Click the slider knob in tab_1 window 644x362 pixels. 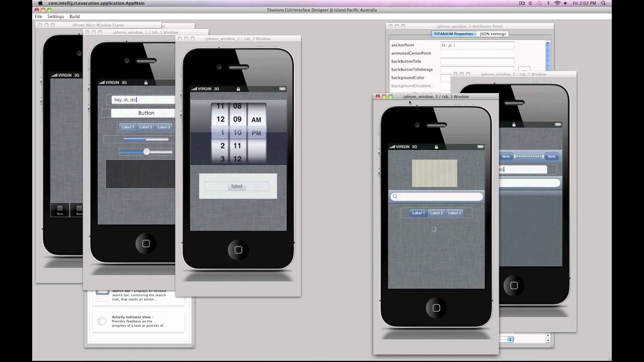point(146,151)
